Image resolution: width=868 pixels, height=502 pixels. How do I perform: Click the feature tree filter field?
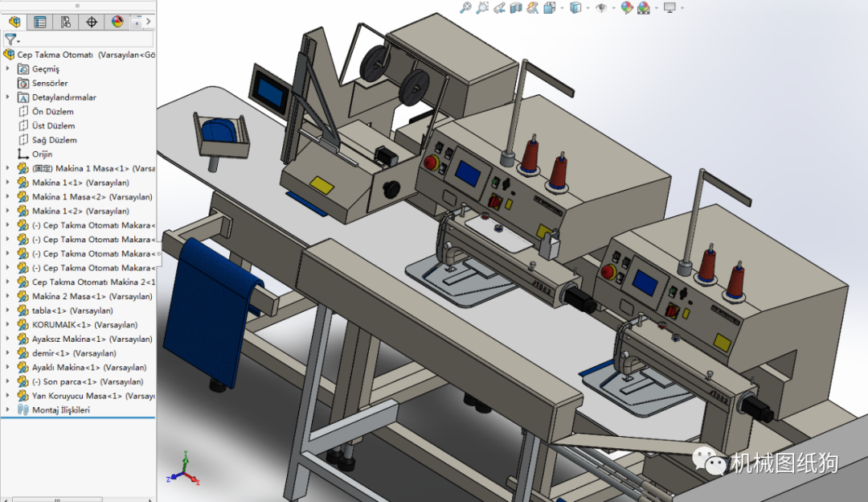click(78, 39)
